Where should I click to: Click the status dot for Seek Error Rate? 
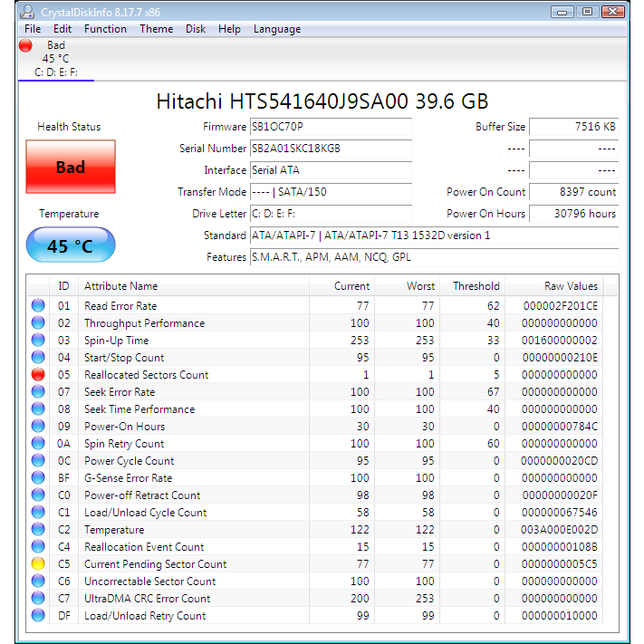38,392
